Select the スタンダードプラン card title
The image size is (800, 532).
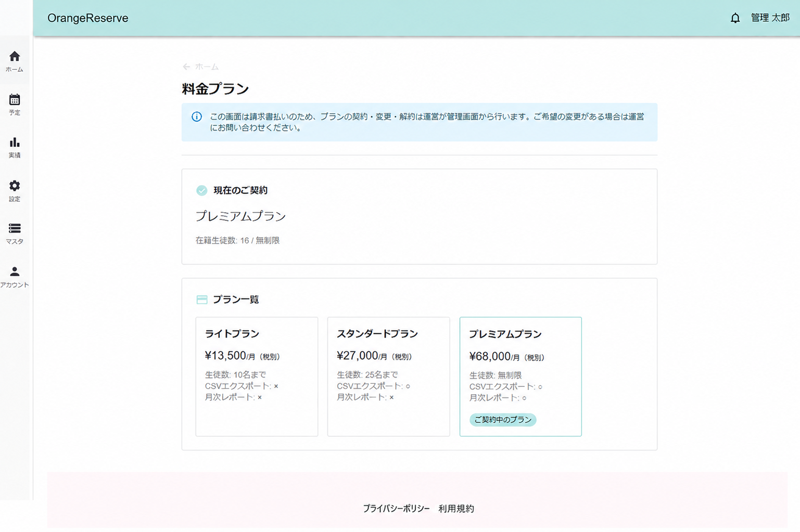[x=377, y=334]
